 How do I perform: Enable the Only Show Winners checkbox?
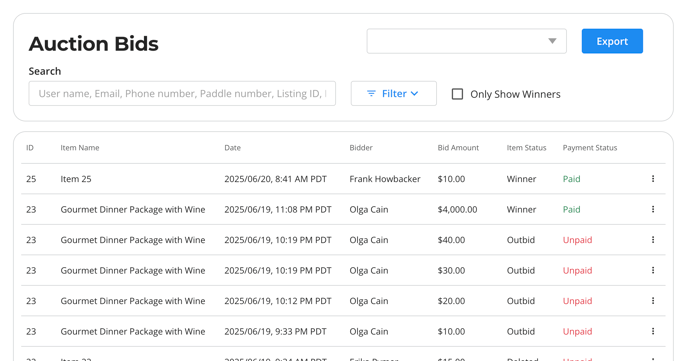click(x=457, y=94)
